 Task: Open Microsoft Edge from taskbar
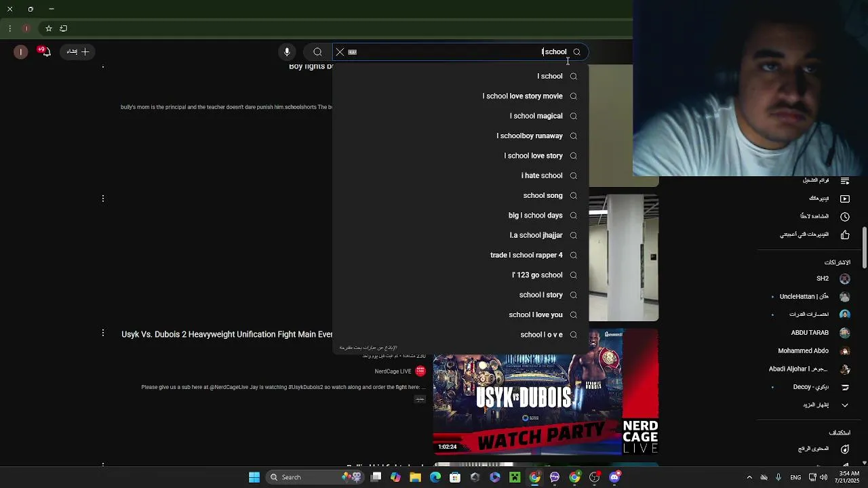point(435,477)
